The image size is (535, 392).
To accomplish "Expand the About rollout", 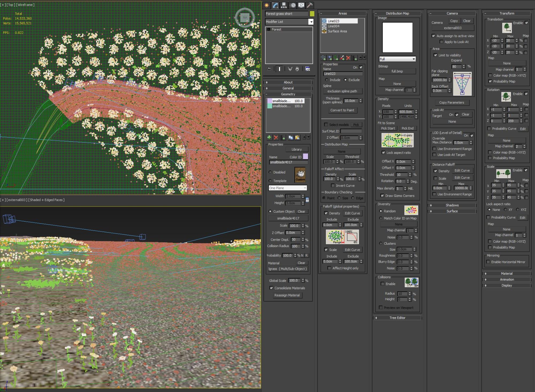I will [x=288, y=82].
